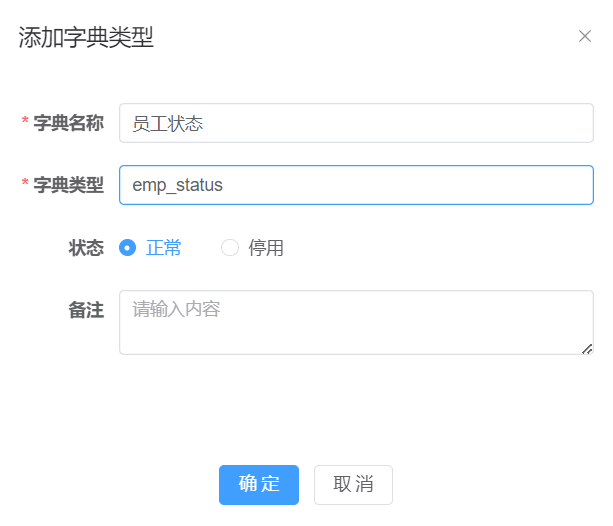Click the resize handle of 备注 textarea
The width and height of the screenshot is (613, 526).
[x=587, y=348]
